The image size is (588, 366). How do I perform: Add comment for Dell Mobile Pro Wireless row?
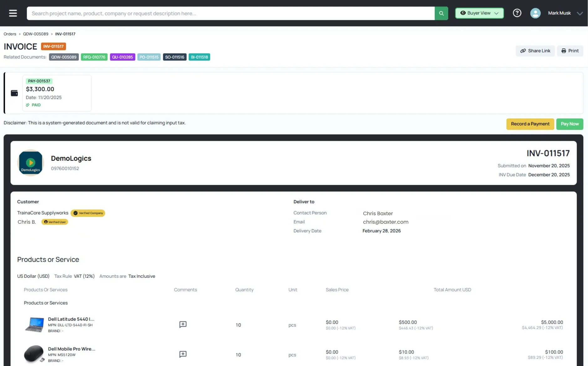(183, 354)
